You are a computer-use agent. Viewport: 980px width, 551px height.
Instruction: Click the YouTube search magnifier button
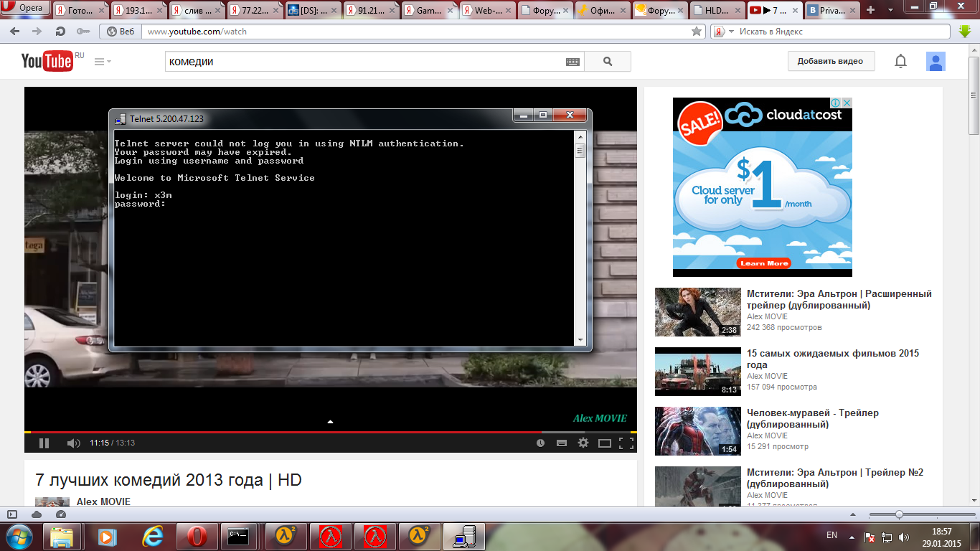pyautogui.click(x=608, y=62)
